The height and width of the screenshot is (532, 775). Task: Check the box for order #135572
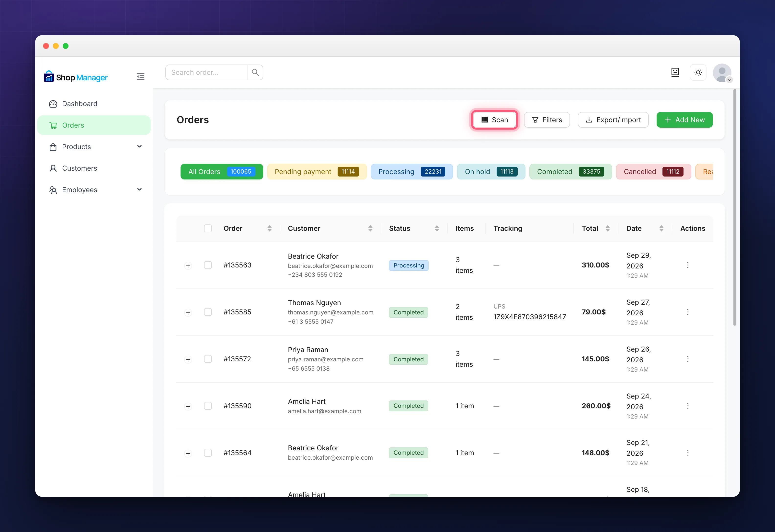click(208, 359)
